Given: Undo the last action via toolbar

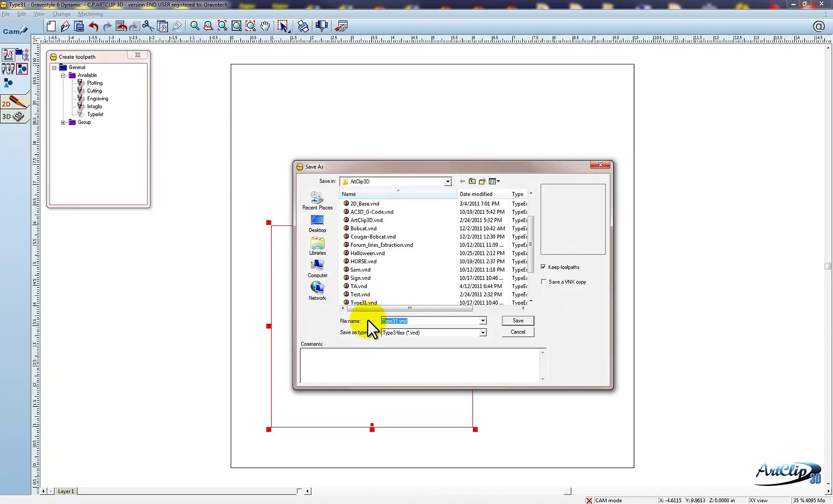Looking at the screenshot, I should (x=93, y=26).
